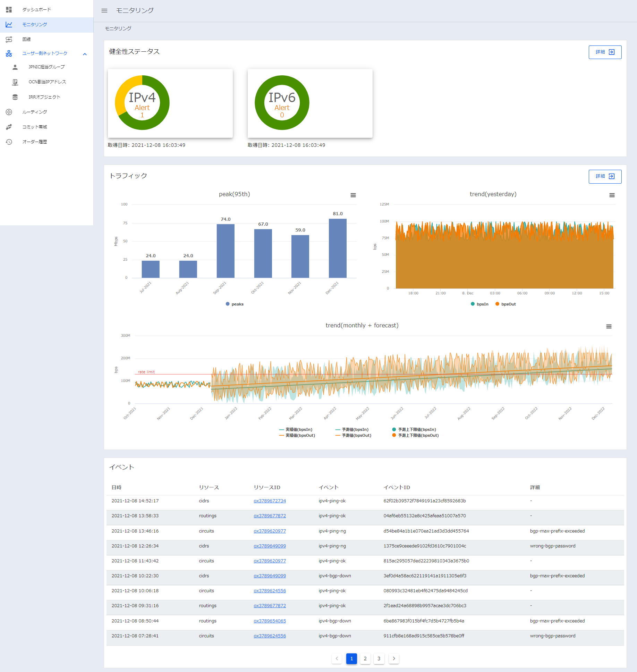Open the peak(95th) chart context menu
Screen dimensions: 637x672
pos(353,195)
